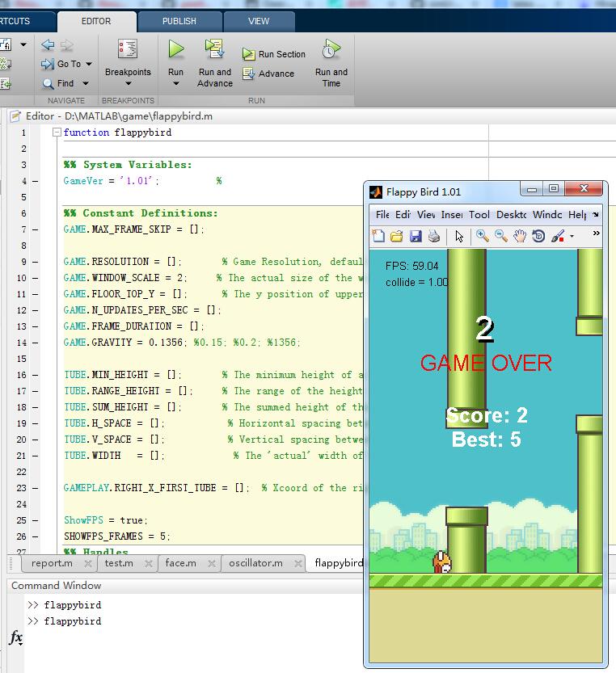The width and height of the screenshot is (616, 673).
Task: Open the Breakpoints icon
Action: click(x=128, y=49)
